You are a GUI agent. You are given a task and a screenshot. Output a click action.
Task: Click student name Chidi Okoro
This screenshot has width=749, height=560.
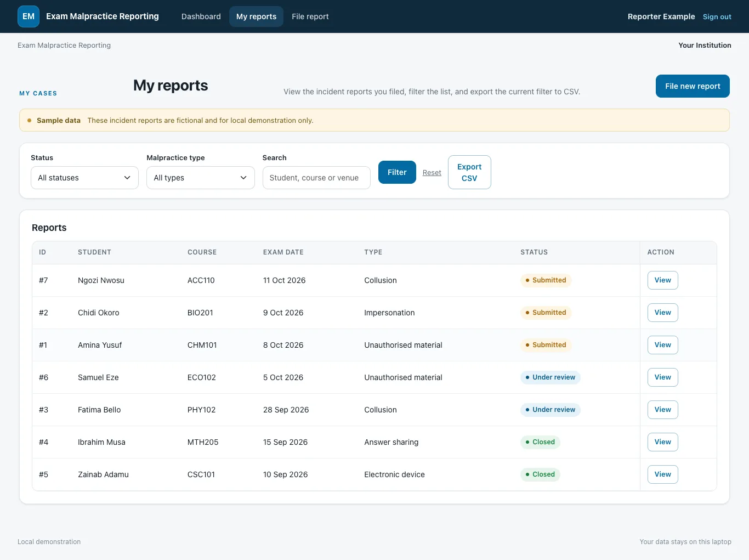99,313
